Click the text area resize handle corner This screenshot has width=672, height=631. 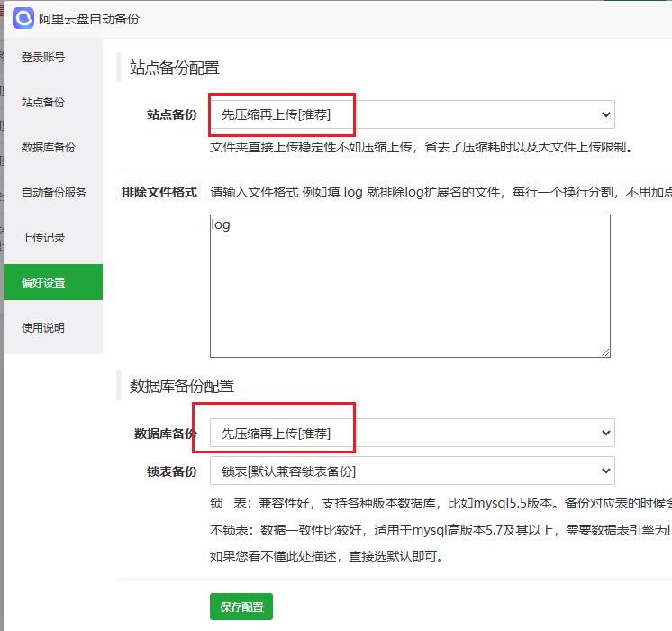[605, 352]
